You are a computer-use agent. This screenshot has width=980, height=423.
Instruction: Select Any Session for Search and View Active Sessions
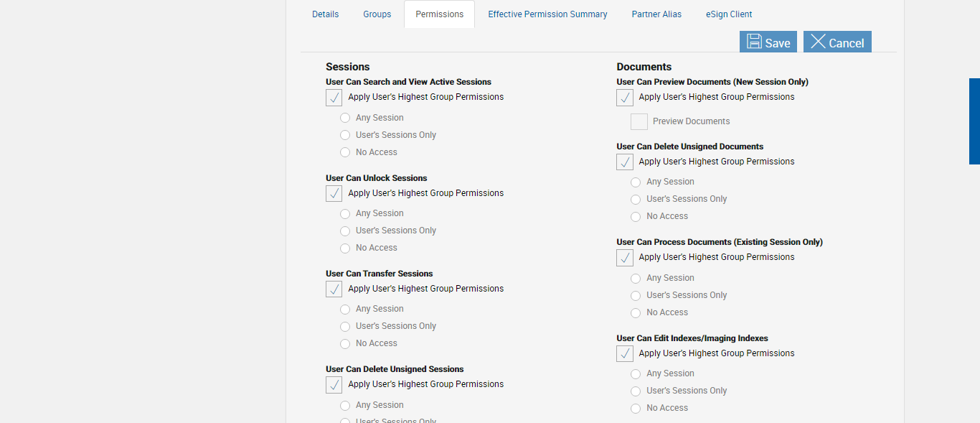point(345,118)
